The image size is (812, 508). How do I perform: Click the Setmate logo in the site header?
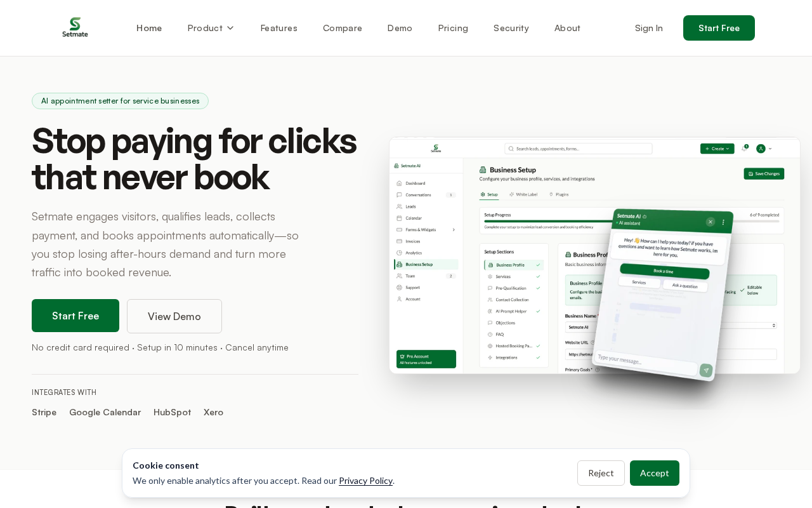75,27
